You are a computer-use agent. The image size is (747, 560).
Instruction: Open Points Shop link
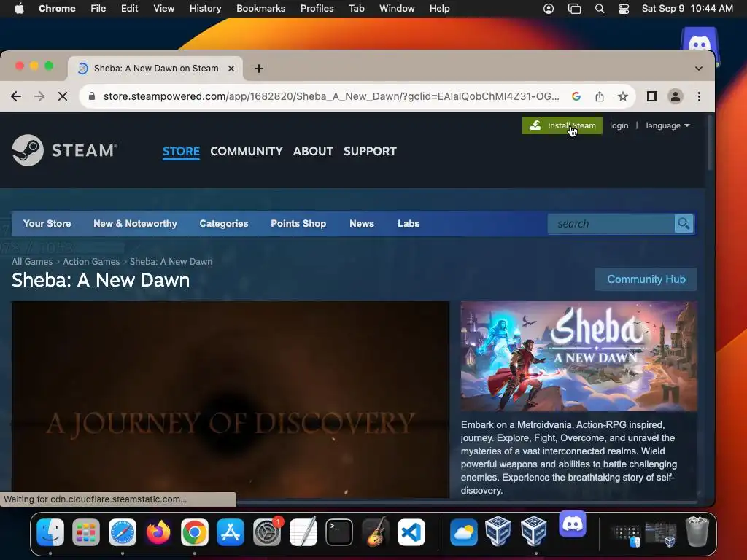[298, 223]
